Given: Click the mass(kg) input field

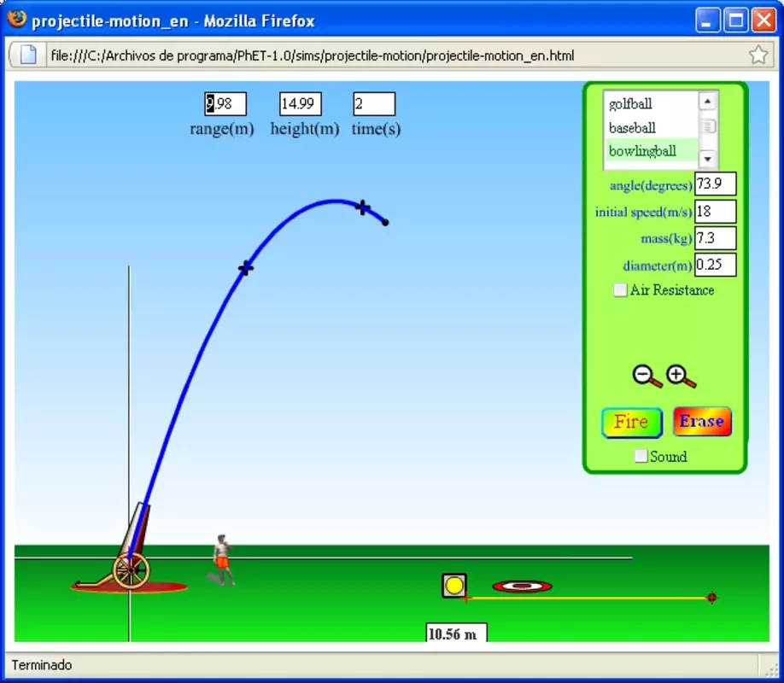Looking at the screenshot, I should (715, 238).
